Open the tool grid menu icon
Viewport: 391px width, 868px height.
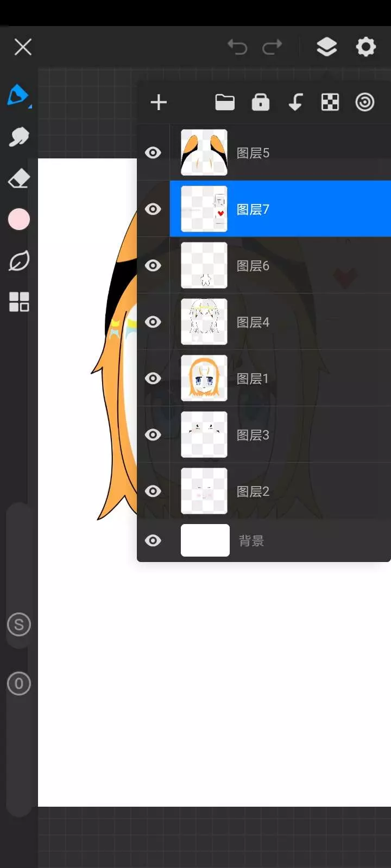click(x=19, y=302)
